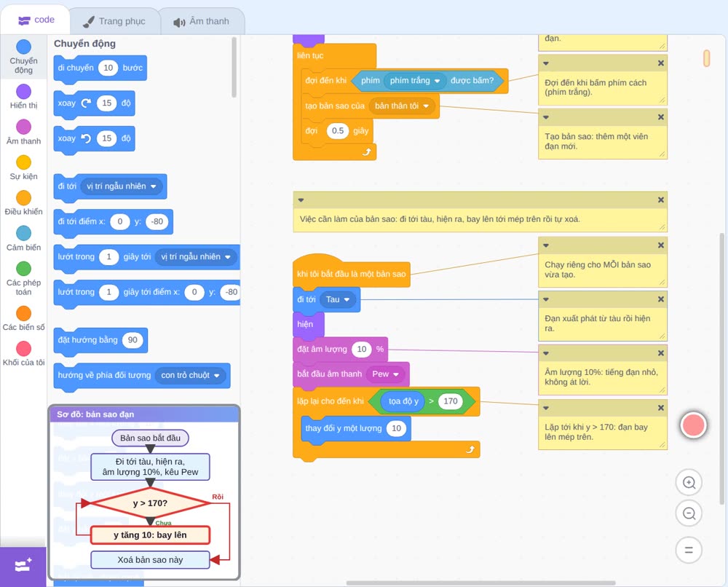This screenshot has width=728, height=587.
Task: Select the Khối của tôi category
Action: tap(24, 354)
